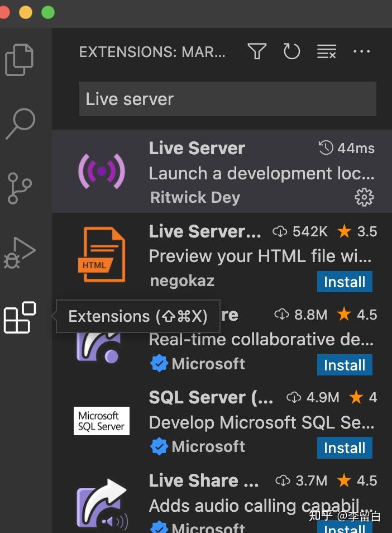This screenshot has height=533, width=392.
Task: Open the Run and Debug view
Action: click(20, 253)
